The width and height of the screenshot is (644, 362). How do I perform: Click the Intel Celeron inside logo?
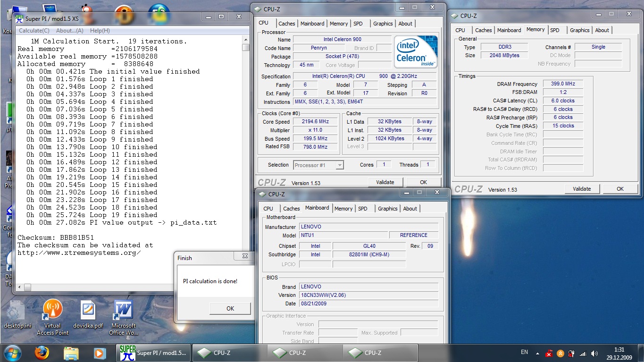click(x=416, y=51)
